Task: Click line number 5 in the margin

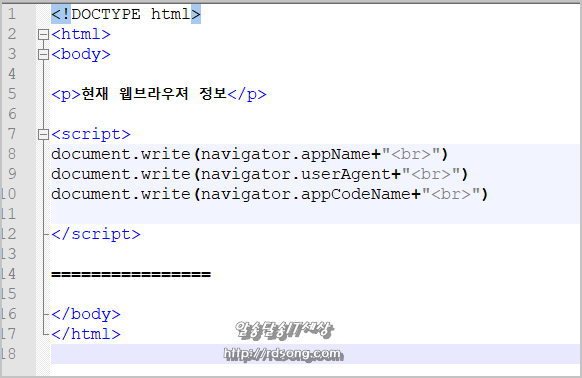Action: coord(12,94)
